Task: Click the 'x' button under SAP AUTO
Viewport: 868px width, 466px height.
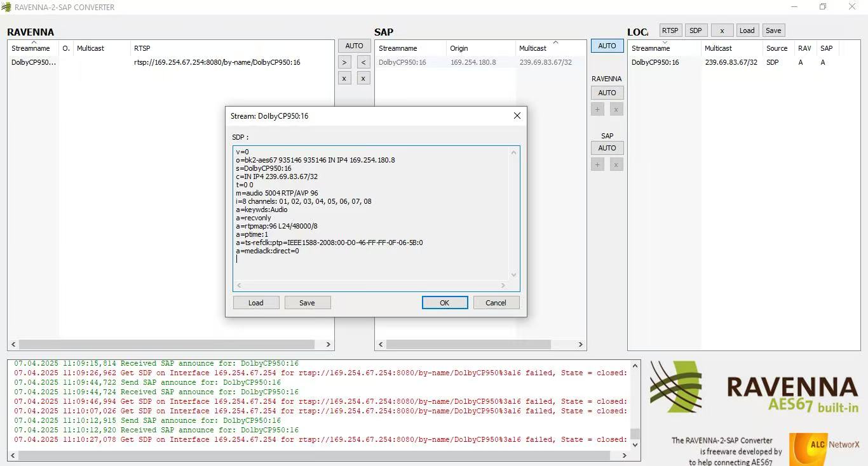Action: pyautogui.click(x=616, y=164)
